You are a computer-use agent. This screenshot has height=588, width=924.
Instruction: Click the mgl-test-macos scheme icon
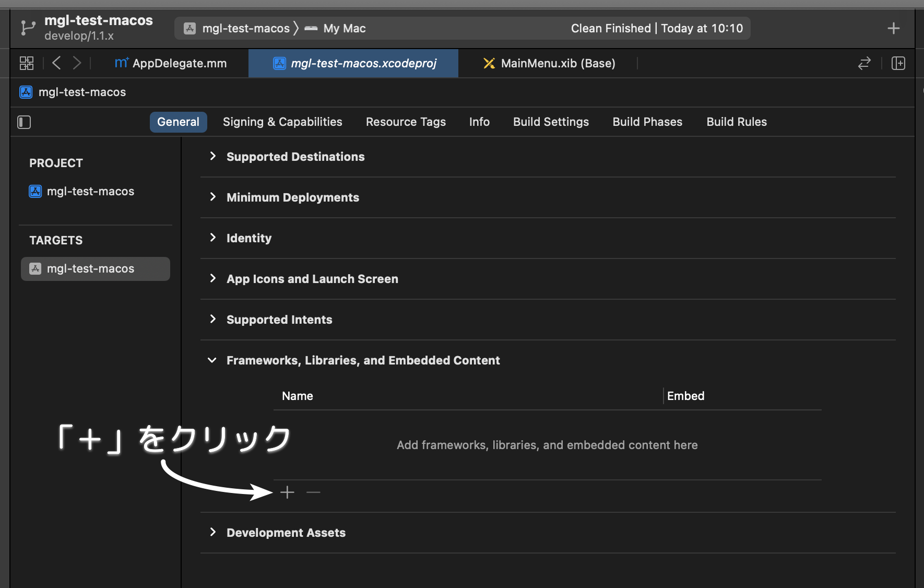pyautogui.click(x=190, y=28)
